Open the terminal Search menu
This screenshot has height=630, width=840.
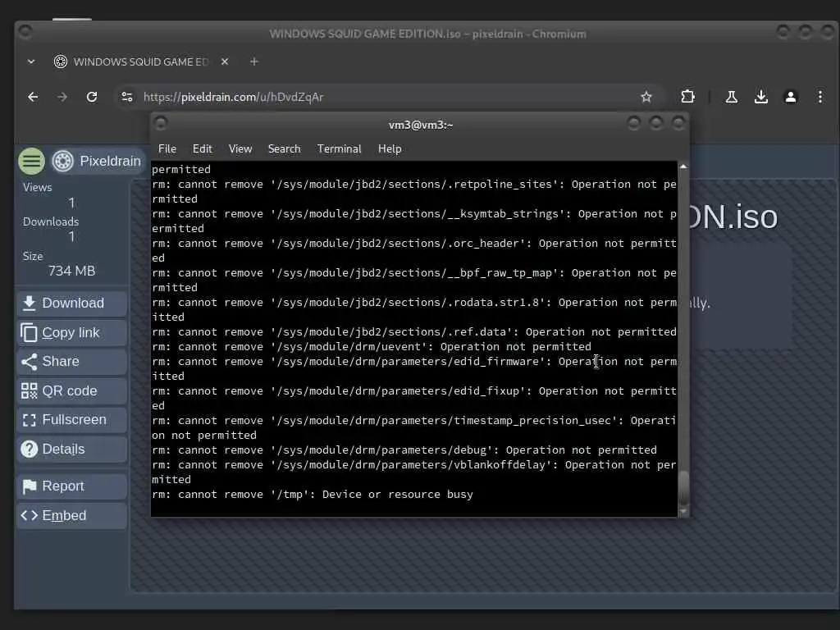coord(284,149)
